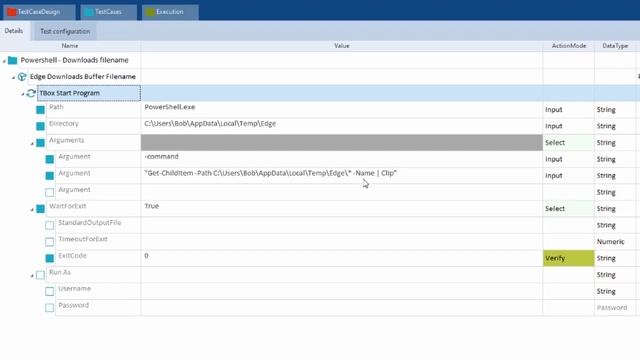Switch to the TestCases tab

coord(109,12)
